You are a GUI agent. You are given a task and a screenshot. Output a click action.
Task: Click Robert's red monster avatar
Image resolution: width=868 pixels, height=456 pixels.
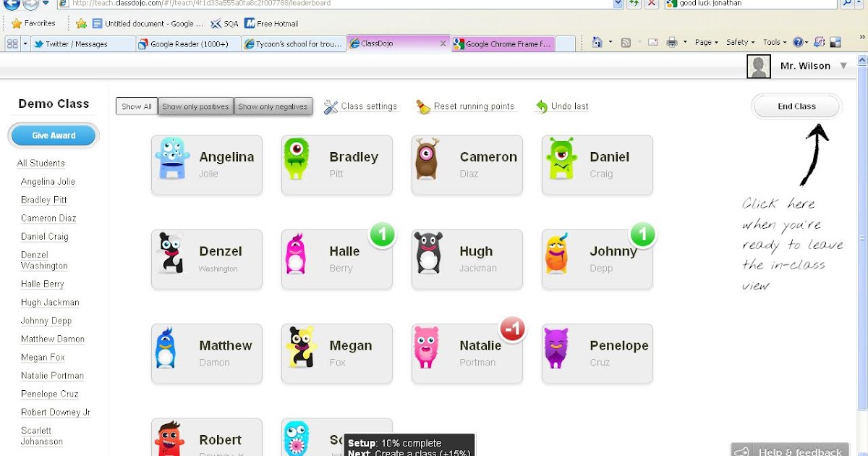tap(169, 439)
